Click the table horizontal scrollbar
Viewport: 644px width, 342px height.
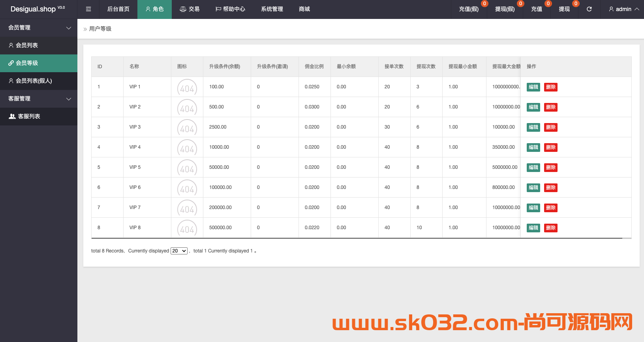(x=357, y=238)
